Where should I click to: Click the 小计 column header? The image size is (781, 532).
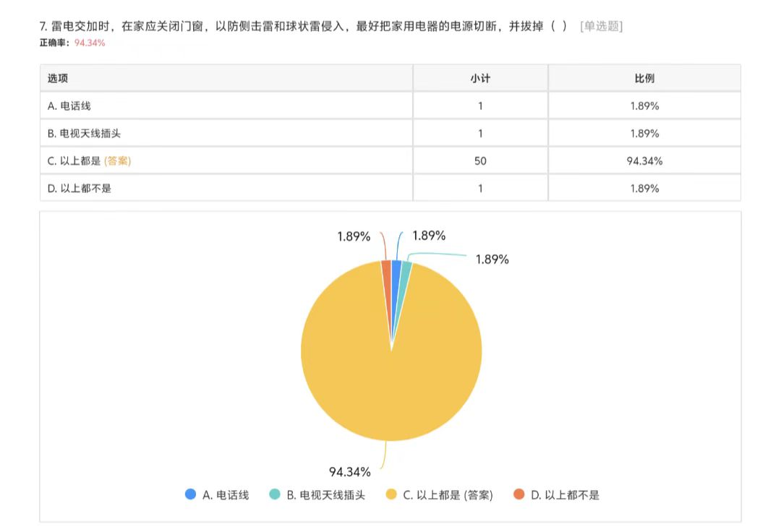pos(480,78)
